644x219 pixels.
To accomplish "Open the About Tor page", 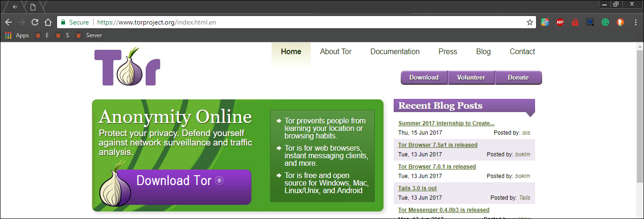I will click(x=336, y=52).
